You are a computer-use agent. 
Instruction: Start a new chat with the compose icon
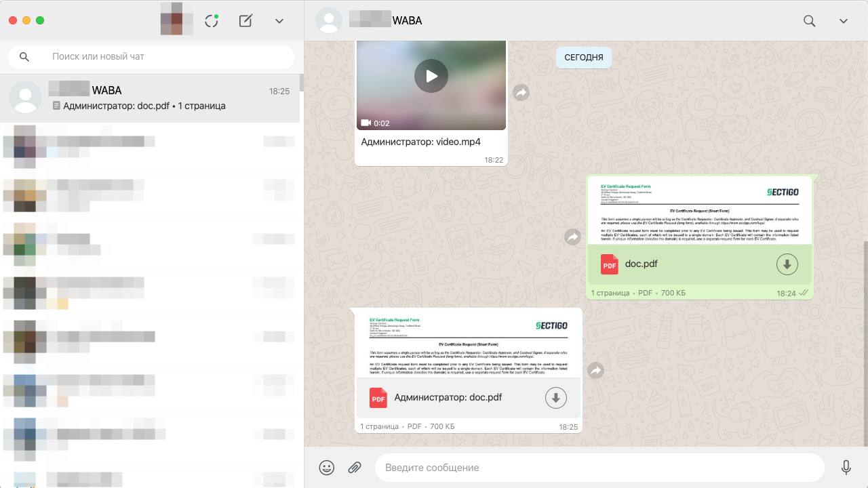tap(245, 21)
